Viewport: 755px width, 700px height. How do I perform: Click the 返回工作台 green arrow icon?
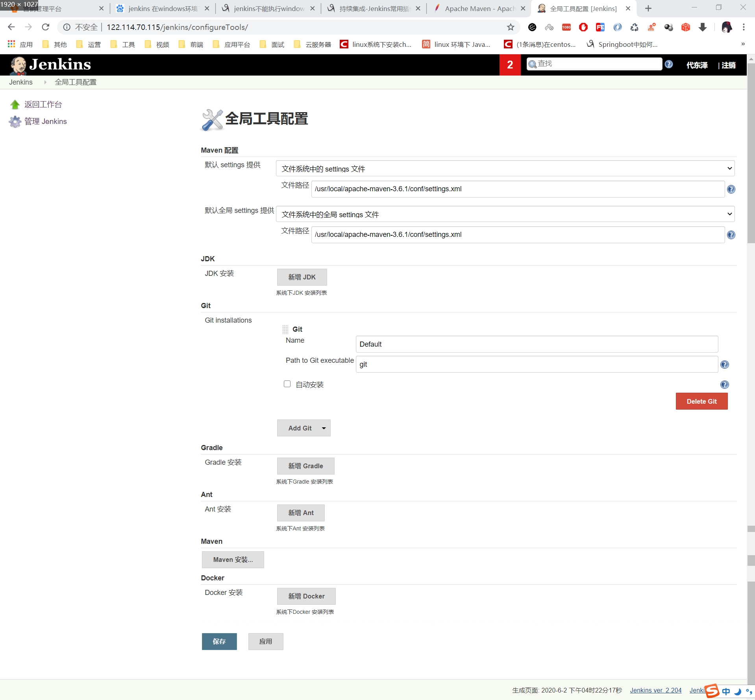click(15, 105)
